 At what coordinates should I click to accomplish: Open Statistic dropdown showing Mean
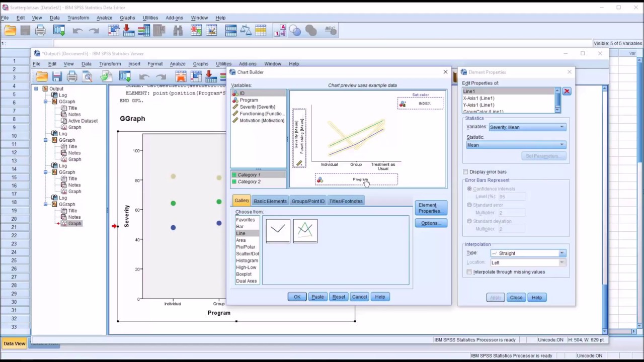click(x=516, y=145)
